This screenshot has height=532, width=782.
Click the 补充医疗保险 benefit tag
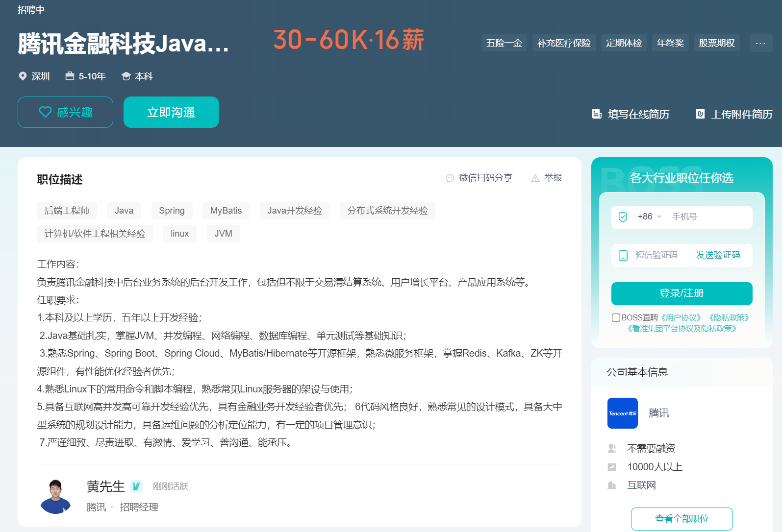[564, 43]
